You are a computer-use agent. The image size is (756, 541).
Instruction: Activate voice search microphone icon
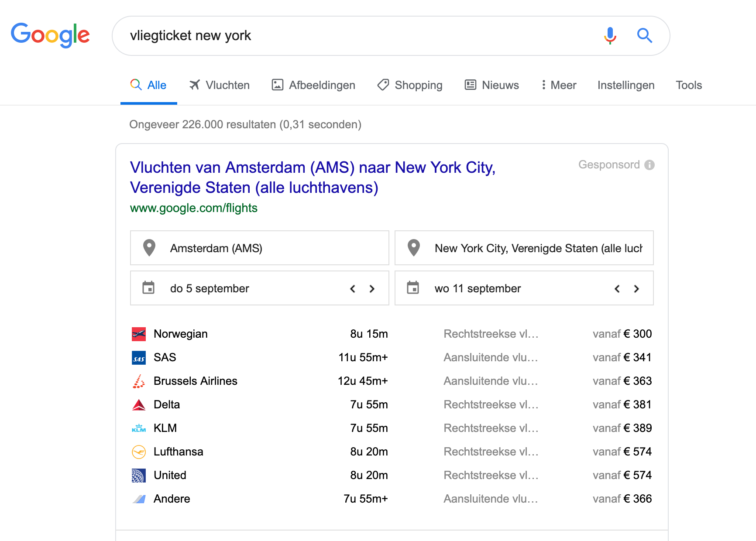pyautogui.click(x=610, y=35)
